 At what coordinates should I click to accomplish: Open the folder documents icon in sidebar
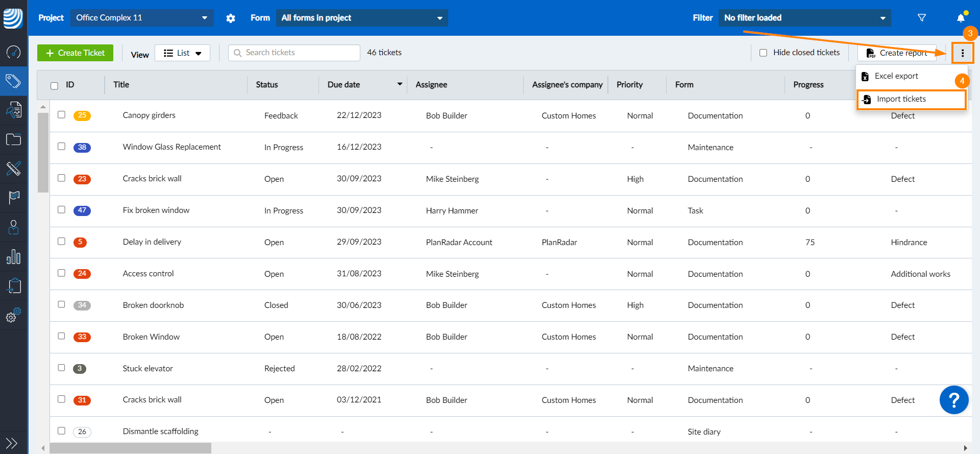coord(13,139)
